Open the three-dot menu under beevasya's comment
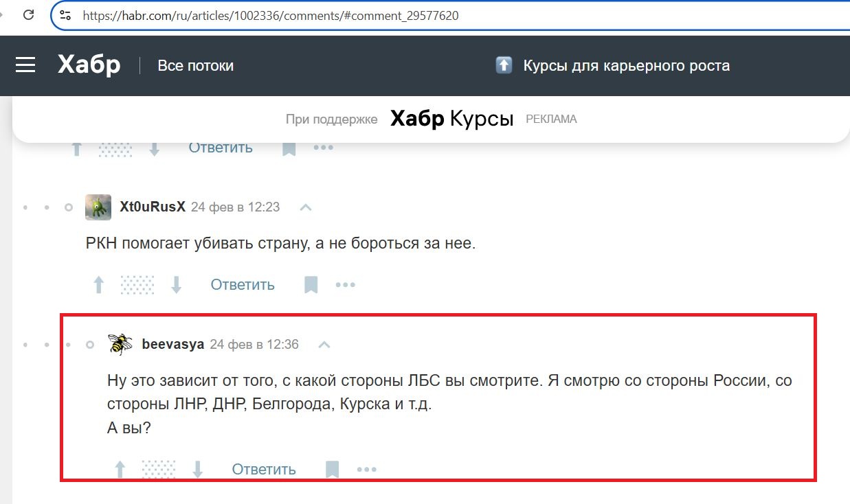The image size is (850, 504). click(367, 469)
